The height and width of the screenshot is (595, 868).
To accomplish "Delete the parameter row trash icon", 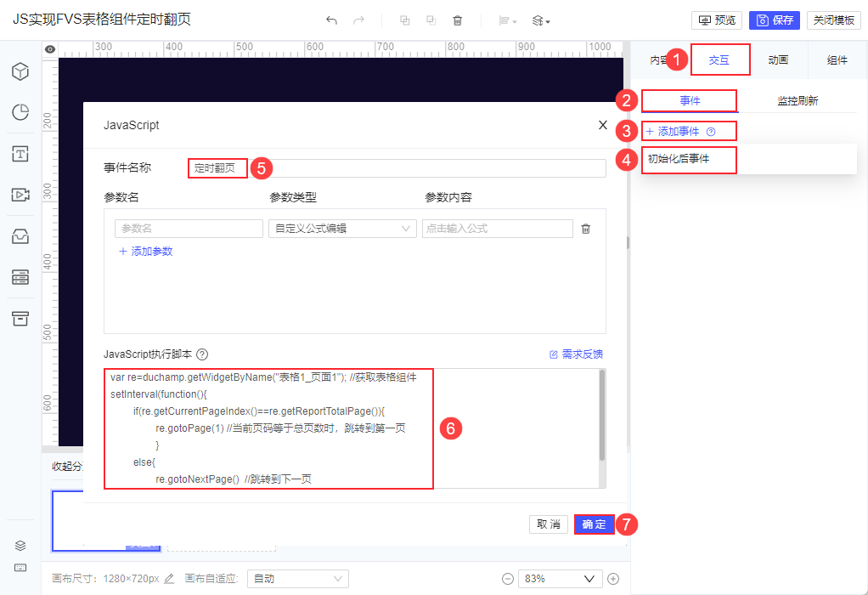I will point(586,229).
